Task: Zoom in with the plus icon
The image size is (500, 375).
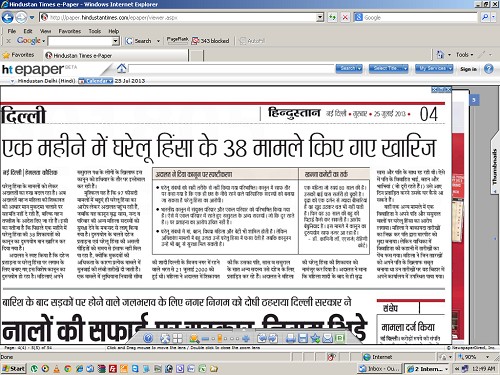Action: coord(246,339)
